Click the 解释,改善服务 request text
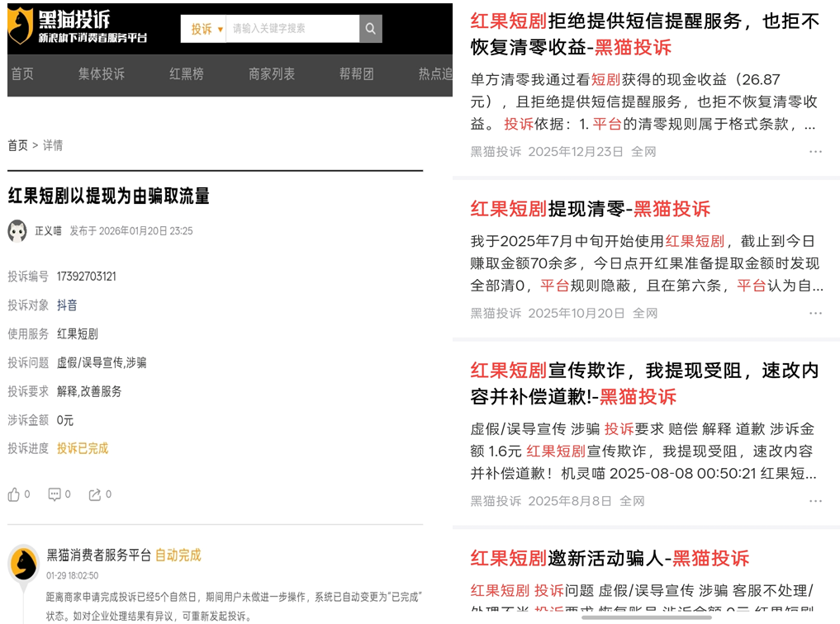The height and width of the screenshot is (624, 840). tap(89, 391)
